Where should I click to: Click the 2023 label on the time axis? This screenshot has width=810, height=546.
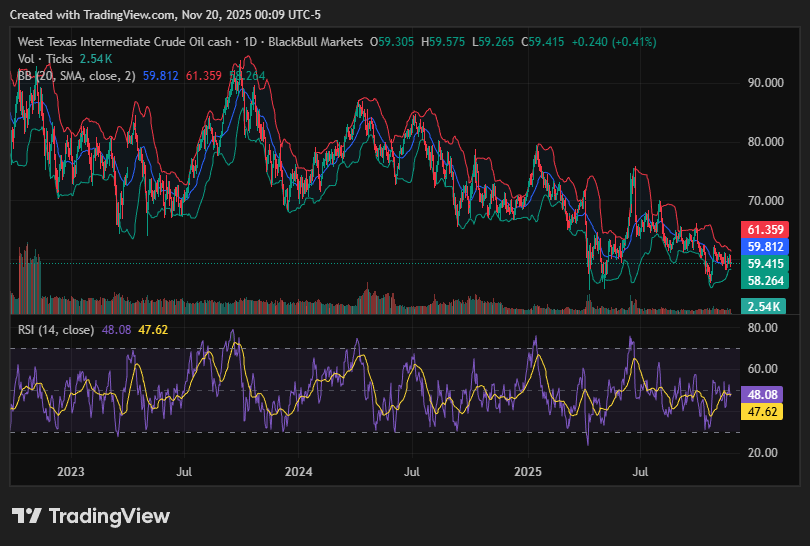click(x=70, y=469)
